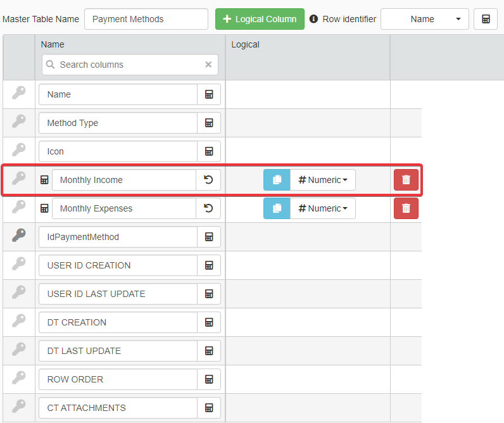504x423 pixels.
Task: Revert the Monthly Income column name
Action: (208, 180)
